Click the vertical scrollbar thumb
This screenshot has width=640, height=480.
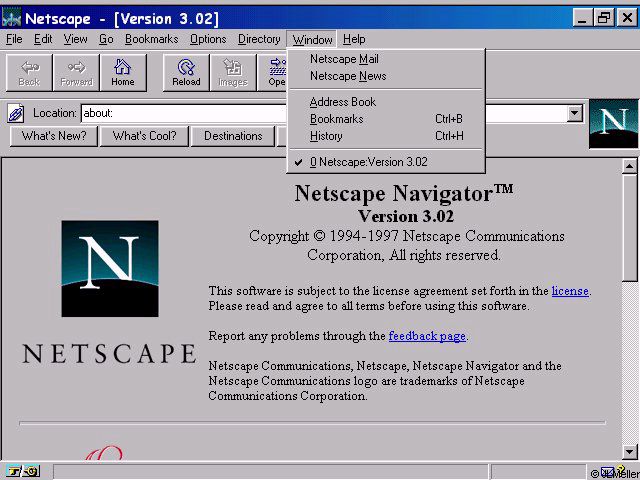point(629,228)
